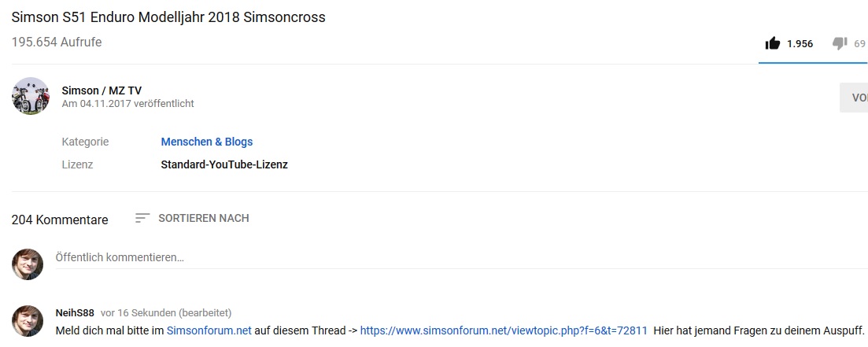The width and height of the screenshot is (868, 347).
Task: Click the sort lines icon beside comments count
Action: [x=142, y=218]
